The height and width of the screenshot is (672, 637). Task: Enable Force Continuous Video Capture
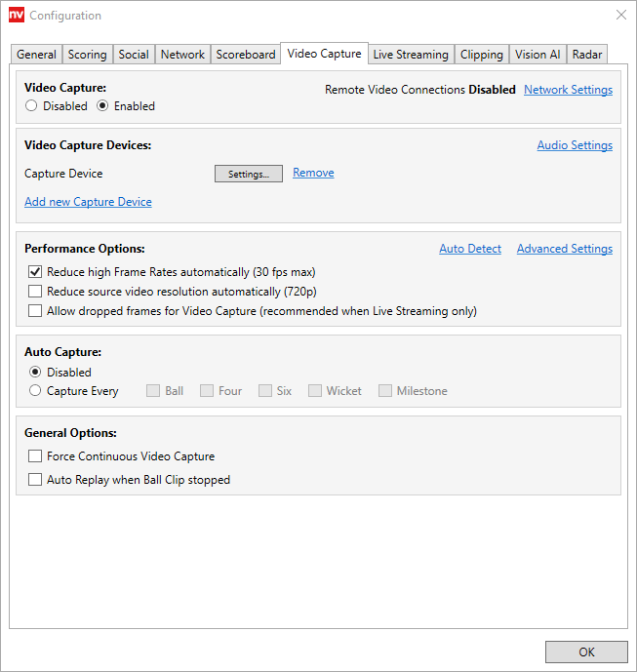click(36, 456)
